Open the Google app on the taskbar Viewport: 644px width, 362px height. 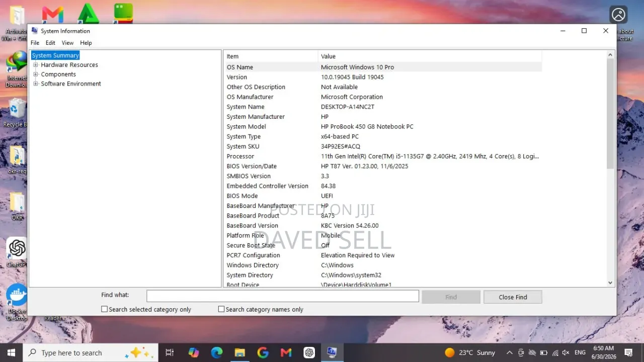tap(263, 352)
